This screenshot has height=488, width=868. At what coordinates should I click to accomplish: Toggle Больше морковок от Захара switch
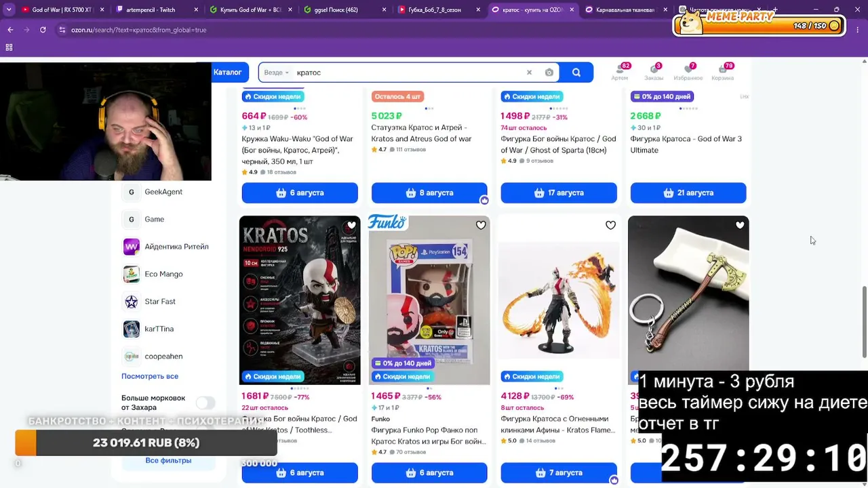(x=205, y=403)
